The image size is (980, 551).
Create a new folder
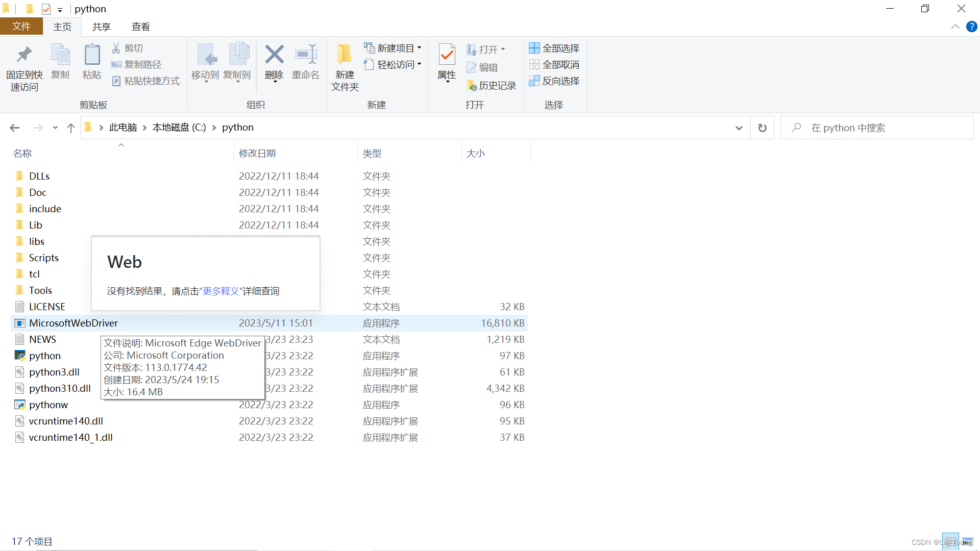tap(345, 66)
